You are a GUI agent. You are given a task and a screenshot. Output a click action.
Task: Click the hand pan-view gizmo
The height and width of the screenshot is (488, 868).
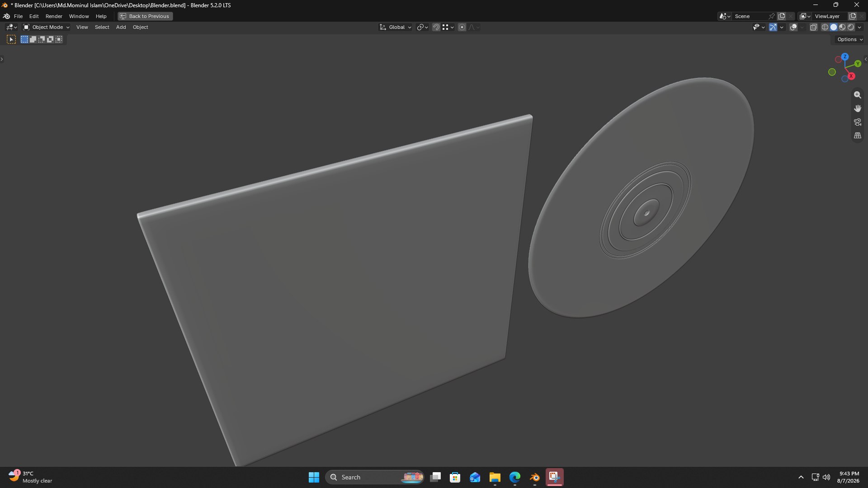pyautogui.click(x=857, y=108)
